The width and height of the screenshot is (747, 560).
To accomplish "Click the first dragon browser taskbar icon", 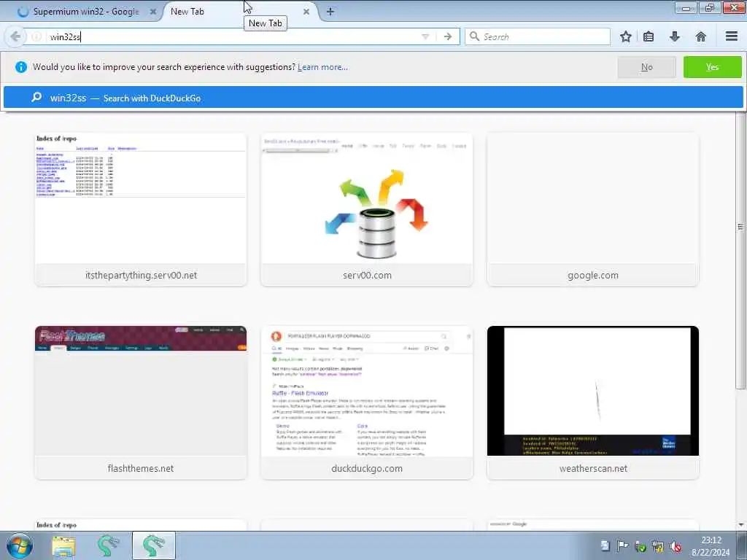I will pos(108,545).
